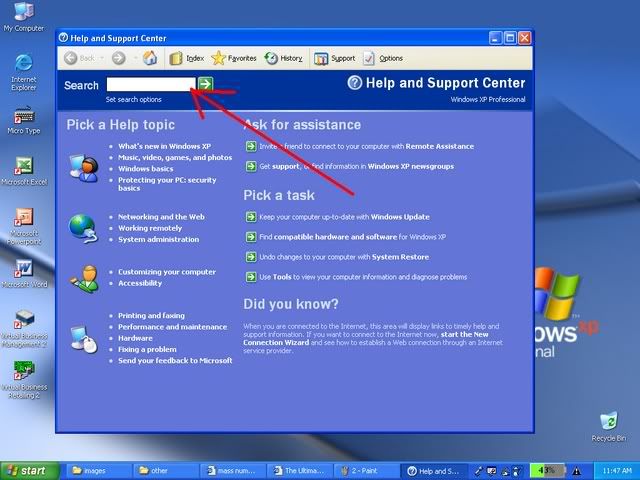Open Set search options link
Screen dimensions: 640x480
click(133, 99)
